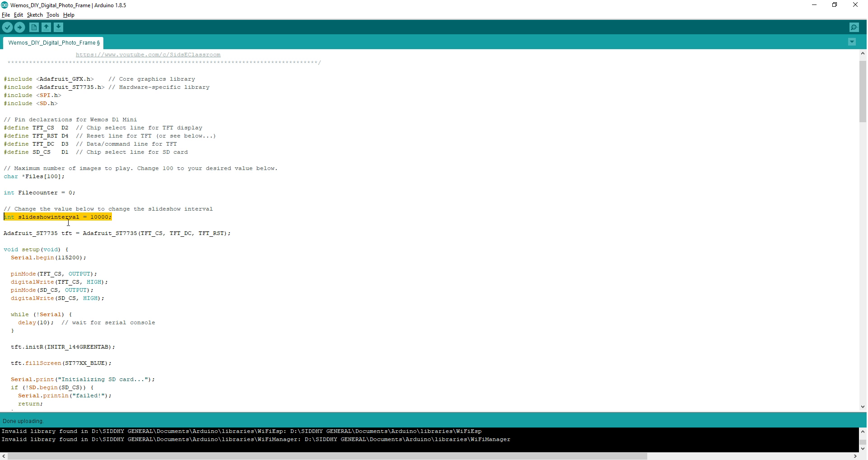Screen dimensions: 868x460
Task: Click the pinMode(SD_CS, OUTPUT) line
Action: point(52,290)
